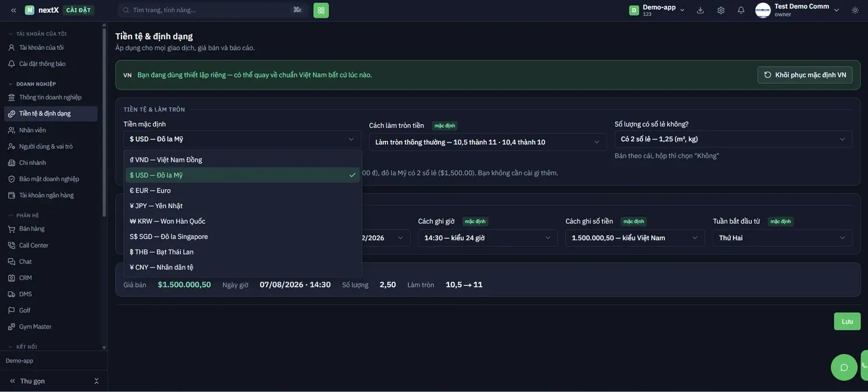Open the Tiền mặc định currency dropdown
This screenshot has height=392, width=868.
point(242,139)
